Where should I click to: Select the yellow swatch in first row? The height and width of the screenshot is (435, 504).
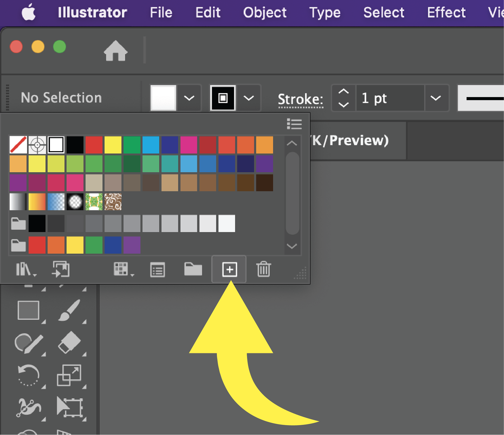coord(113,144)
